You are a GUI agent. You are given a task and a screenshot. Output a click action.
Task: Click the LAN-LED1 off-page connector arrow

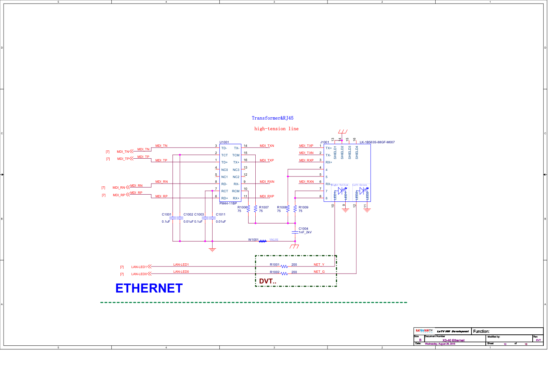[149, 267]
